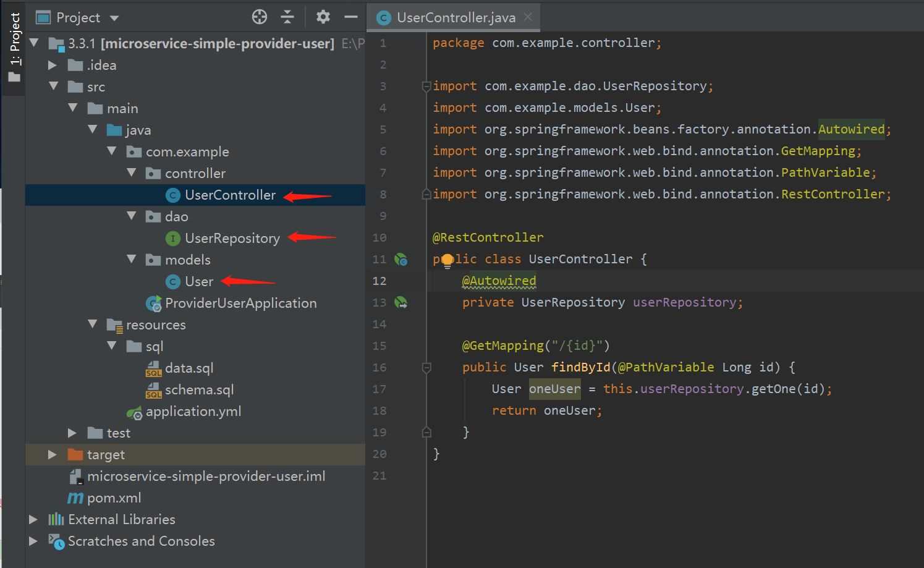The image size is (924, 568).
Task: Click line number 18 in the gutter
Action: [x=379, y=411]
